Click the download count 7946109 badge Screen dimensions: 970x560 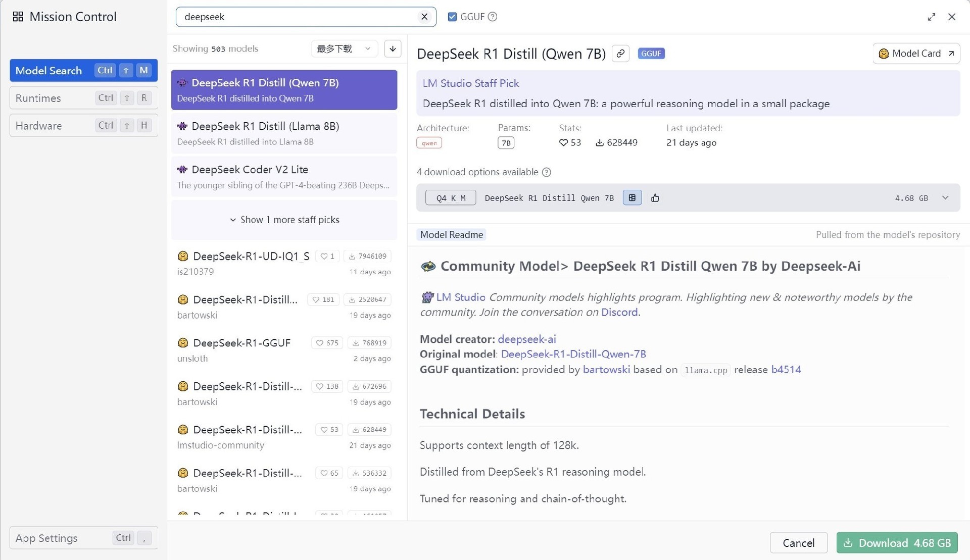click(367, 256)
